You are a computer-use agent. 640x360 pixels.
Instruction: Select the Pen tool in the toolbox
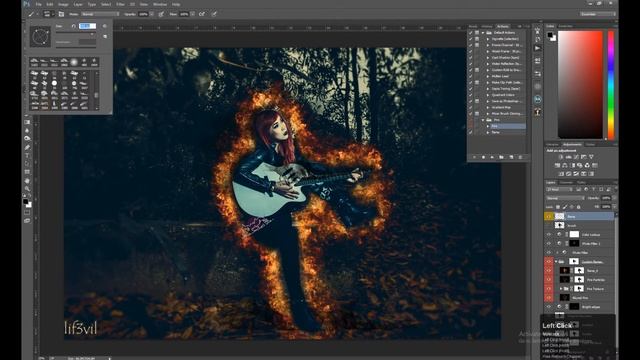27,147
